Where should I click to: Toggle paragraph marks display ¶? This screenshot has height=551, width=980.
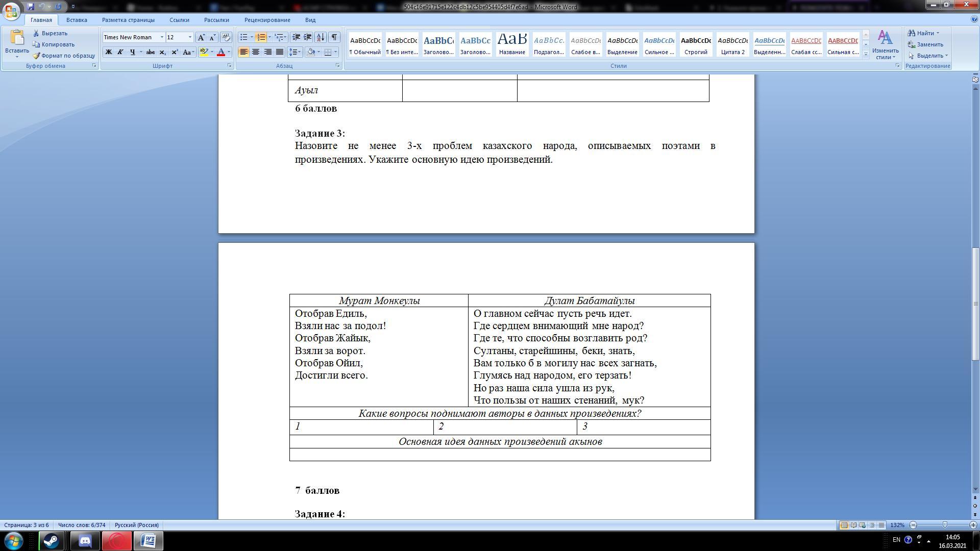click(334, 37)
